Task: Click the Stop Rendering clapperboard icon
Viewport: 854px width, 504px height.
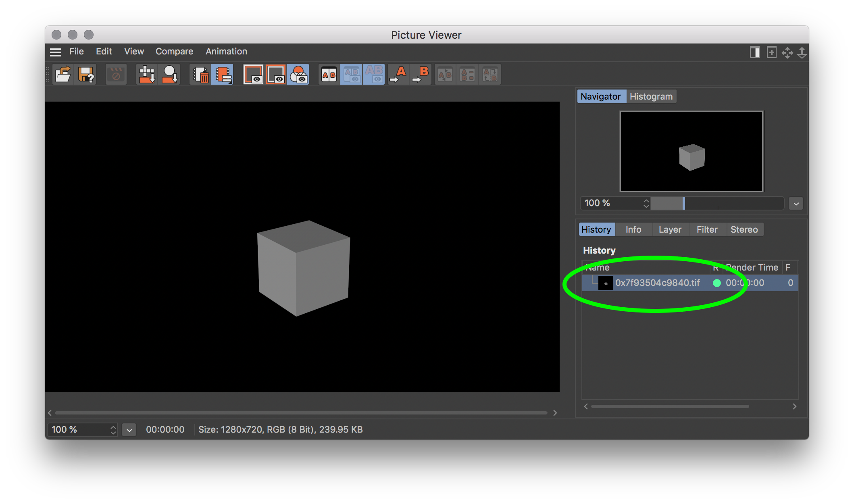Action: pyautogui.click(x=116, y=75)
